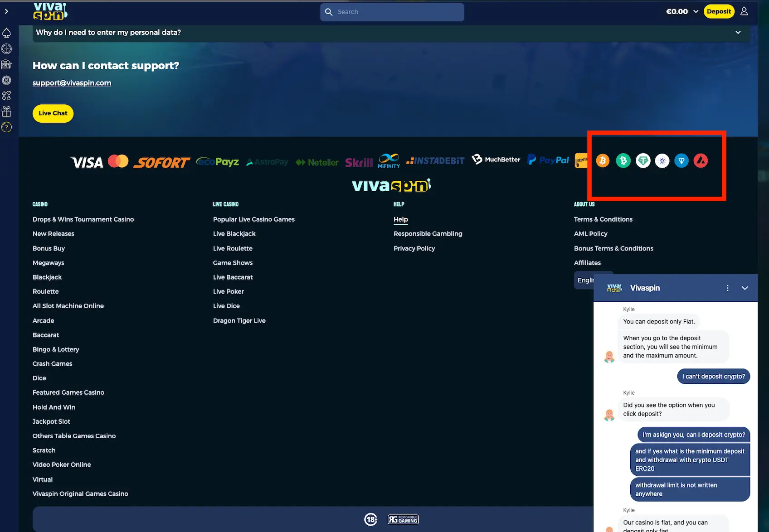Open the English language dropdown
This screenshot has height=532, width=769.
pos(584,280)
